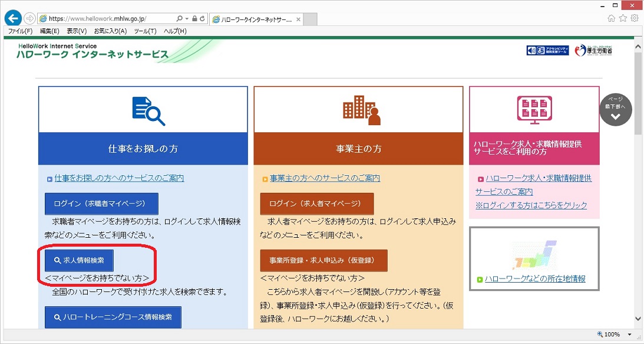Click ※ログインする方はこちらをクリック link
This screenshot has width=644, height=344.
pyautogui.click(x=531, y=205)
